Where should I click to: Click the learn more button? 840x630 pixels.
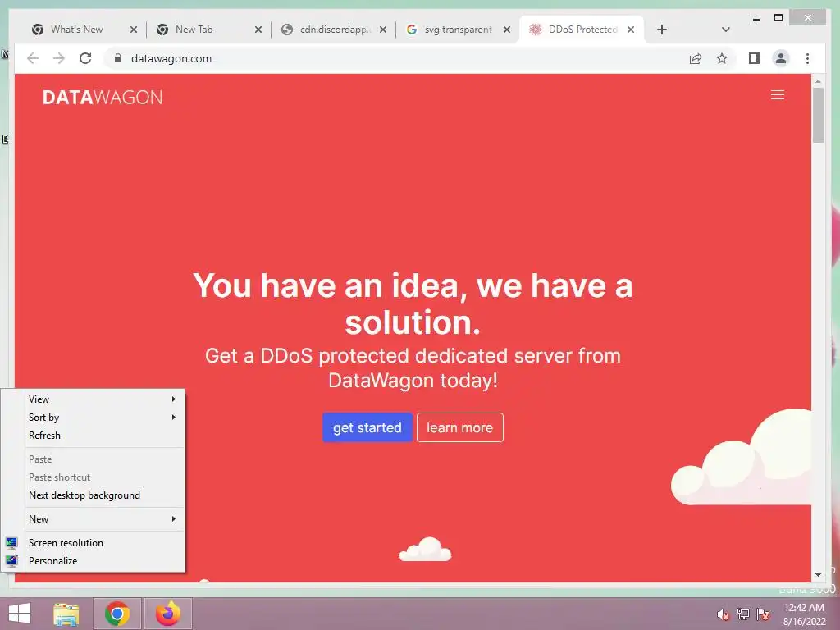pos(459,427)
